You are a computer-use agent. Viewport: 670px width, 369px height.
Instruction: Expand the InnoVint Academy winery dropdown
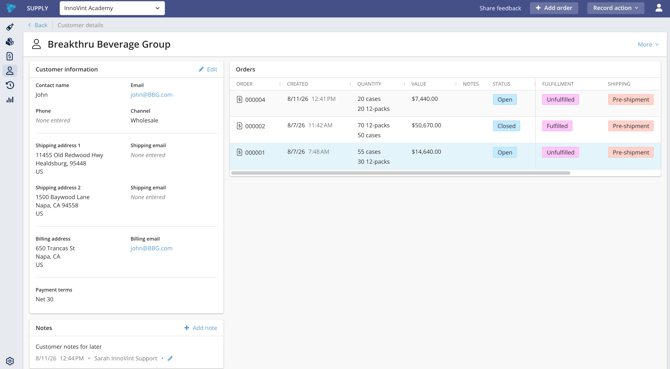pyautogui.click(x=112, y=8)
